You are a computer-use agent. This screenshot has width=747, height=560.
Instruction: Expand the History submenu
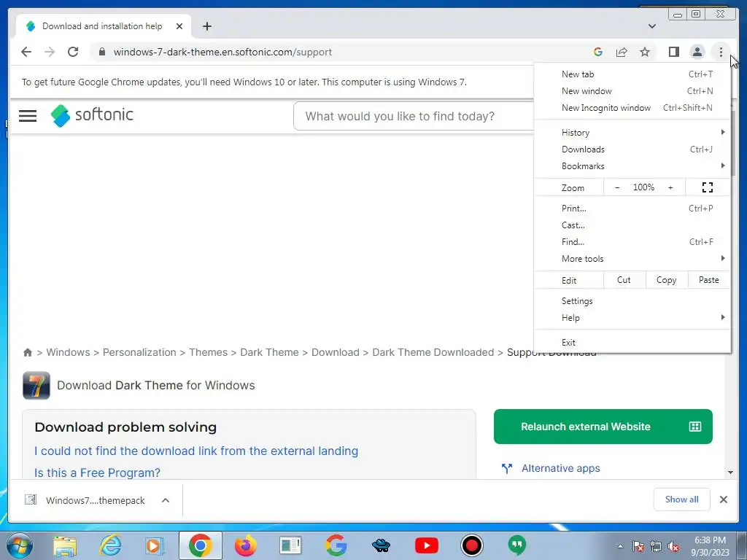[632, 133]
